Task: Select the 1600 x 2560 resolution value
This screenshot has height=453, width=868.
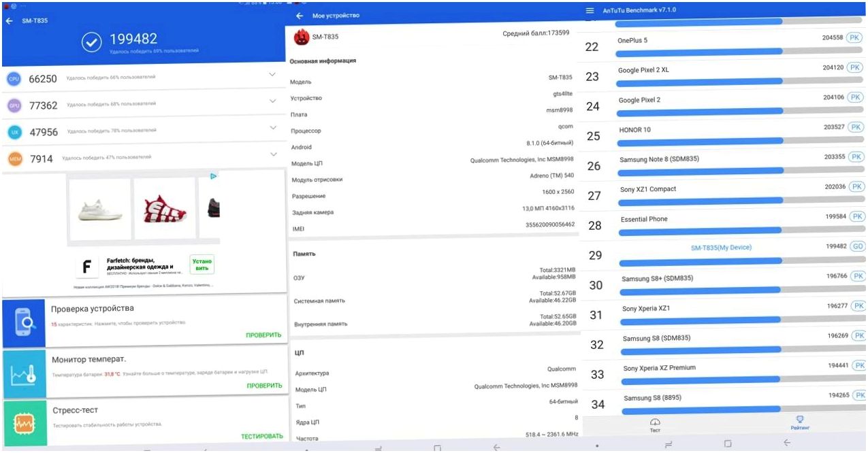Action: point(558,192)
